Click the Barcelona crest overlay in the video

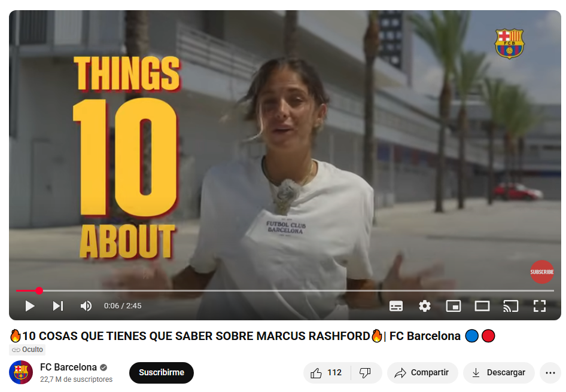509,44
